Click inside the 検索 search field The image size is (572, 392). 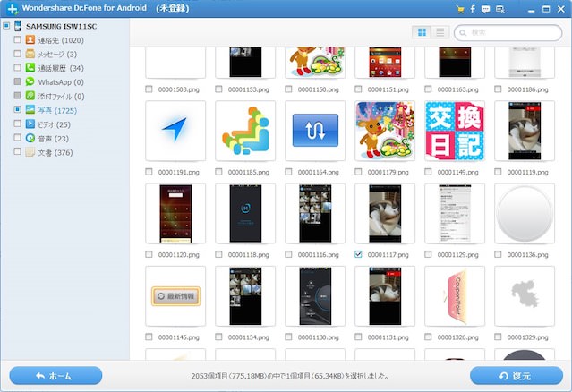click(508, 33)
